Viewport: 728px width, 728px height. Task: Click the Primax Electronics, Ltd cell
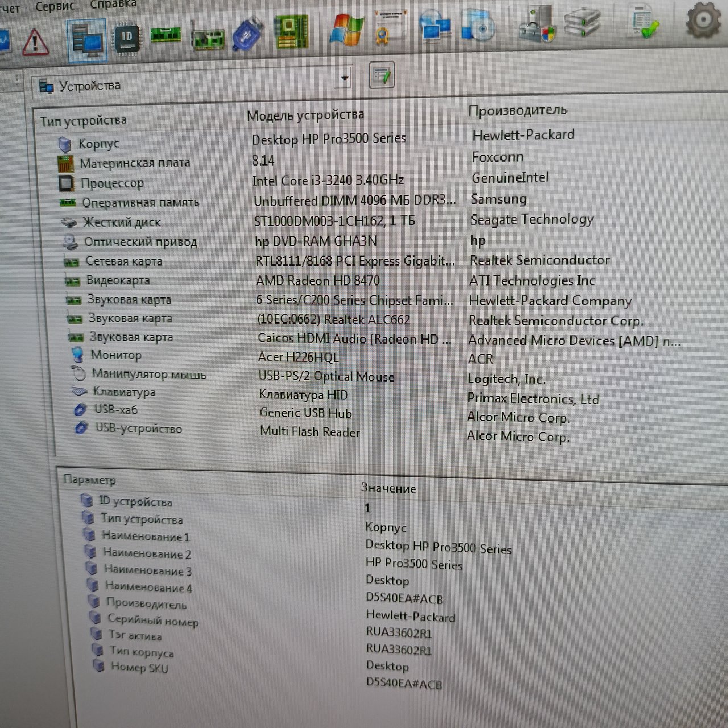[533, 399]
